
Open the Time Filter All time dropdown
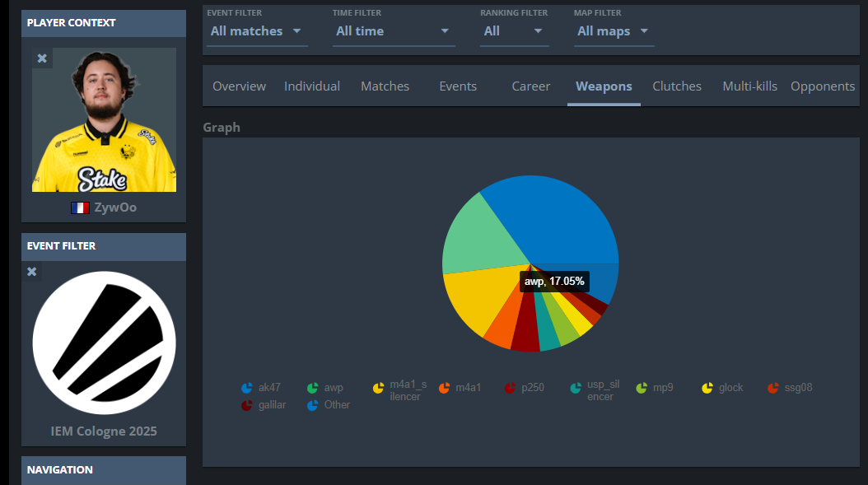(x=394, y=31)
